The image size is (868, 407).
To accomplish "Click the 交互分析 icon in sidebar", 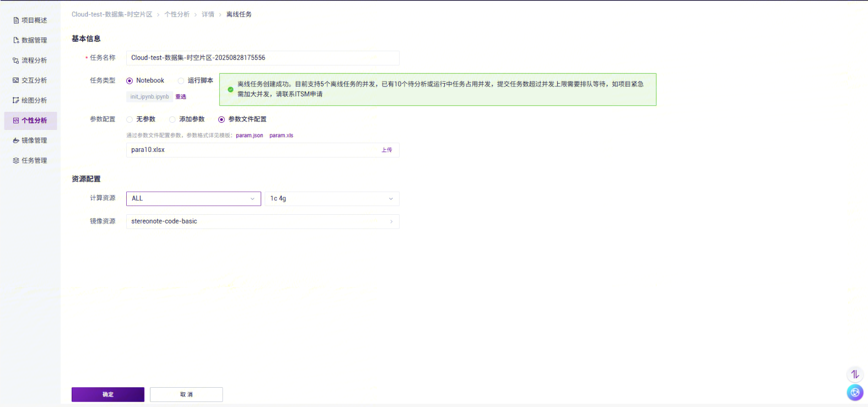I will [x=16, y=80].
